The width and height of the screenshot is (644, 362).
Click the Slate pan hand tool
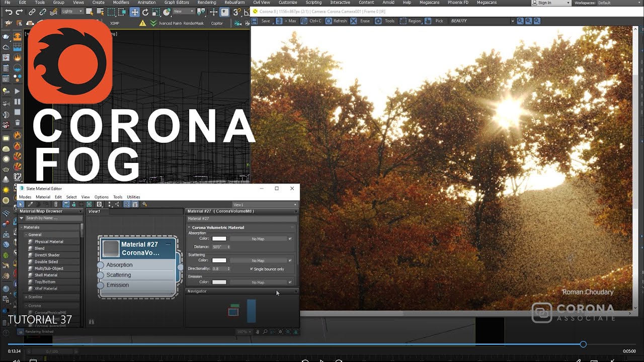(257, 331)
